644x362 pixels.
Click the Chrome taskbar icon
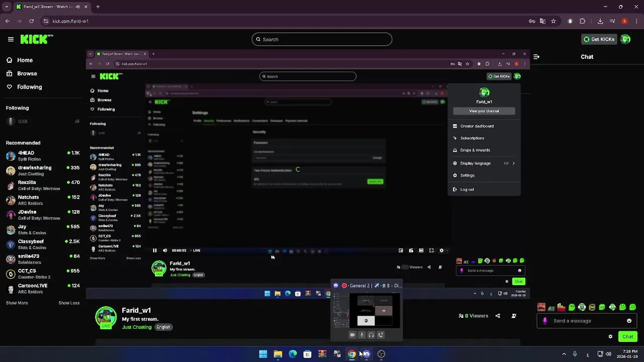pos(352,354)
